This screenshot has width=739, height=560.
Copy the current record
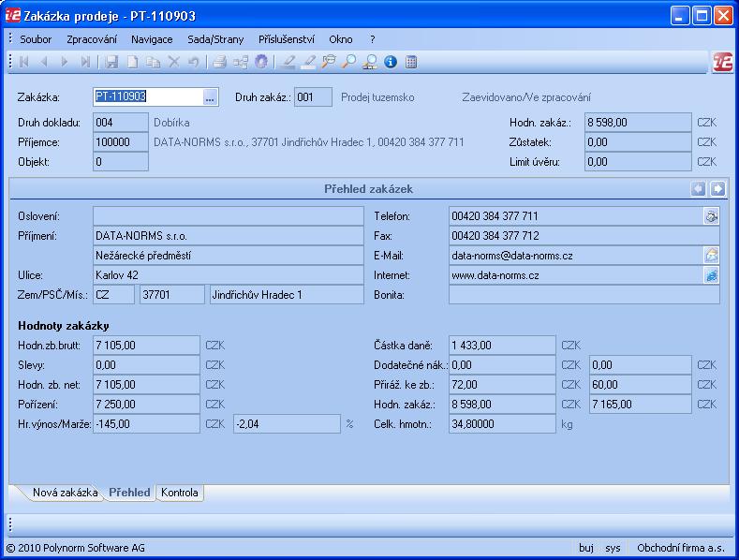click(154, 62)
